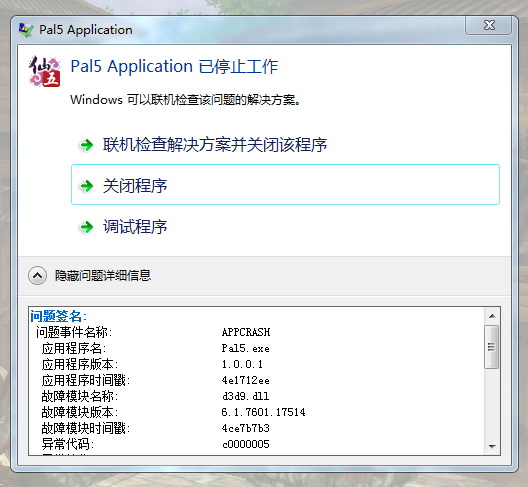Screen dimensions: 528x487
Task: Click the 故障模块时间戳 label
Action: click(x=86, y=428)
